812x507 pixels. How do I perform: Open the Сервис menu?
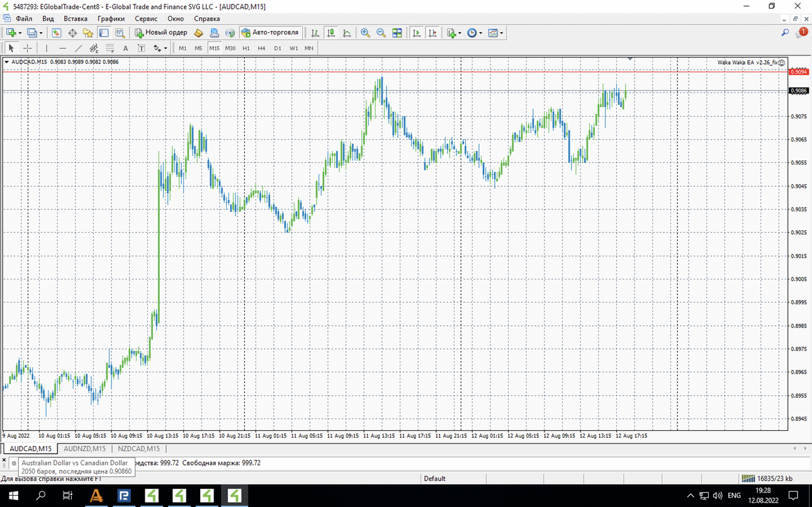[146, 19]
